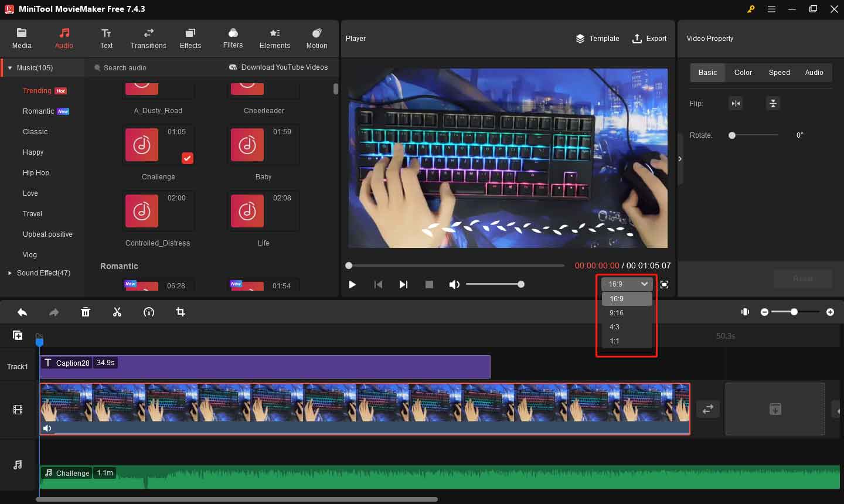Image resolution: width=844 pixels, height=504 pixels.
Task: Select the Controlled_Distress music thumbnail
Action: click(x=142, y=211)
